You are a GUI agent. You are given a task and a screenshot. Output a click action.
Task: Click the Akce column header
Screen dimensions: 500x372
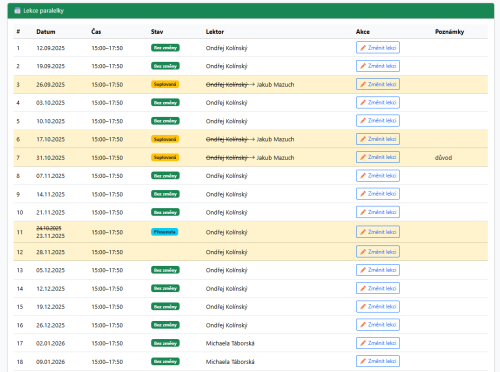[363, 32]
